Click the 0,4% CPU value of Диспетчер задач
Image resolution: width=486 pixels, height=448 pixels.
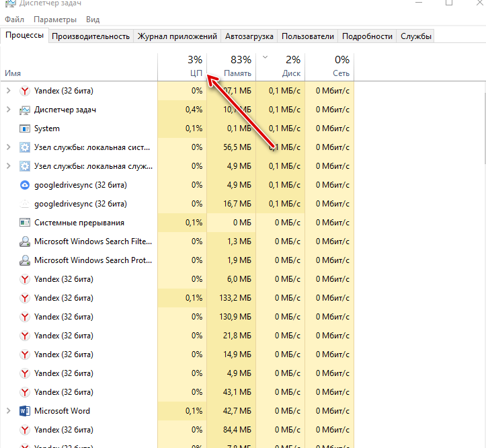pyautogui.click(x=182, y=110)
